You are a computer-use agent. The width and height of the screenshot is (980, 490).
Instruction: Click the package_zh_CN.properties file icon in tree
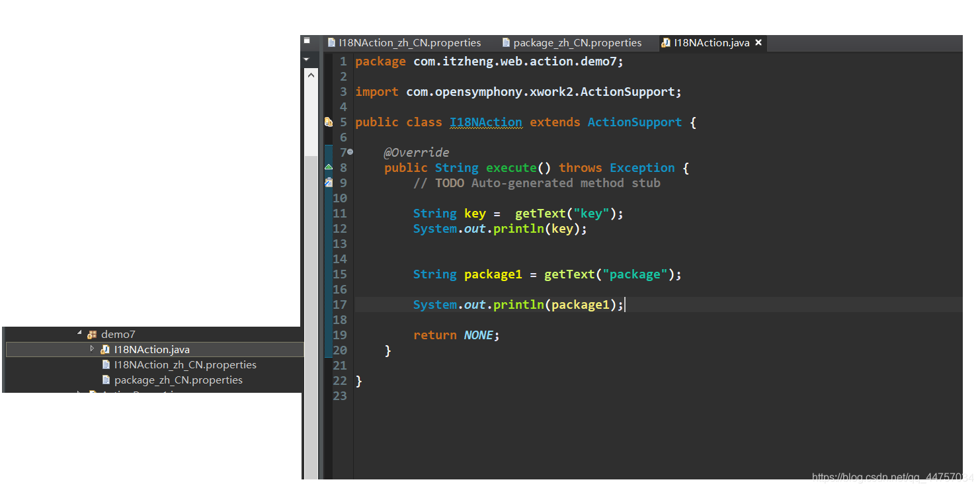tap(106, 380)
